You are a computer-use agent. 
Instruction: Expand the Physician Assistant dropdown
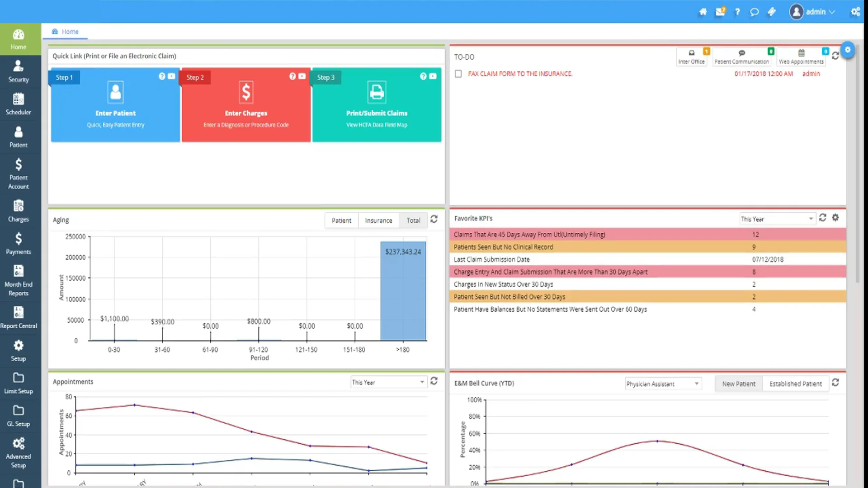pos(662,384)
